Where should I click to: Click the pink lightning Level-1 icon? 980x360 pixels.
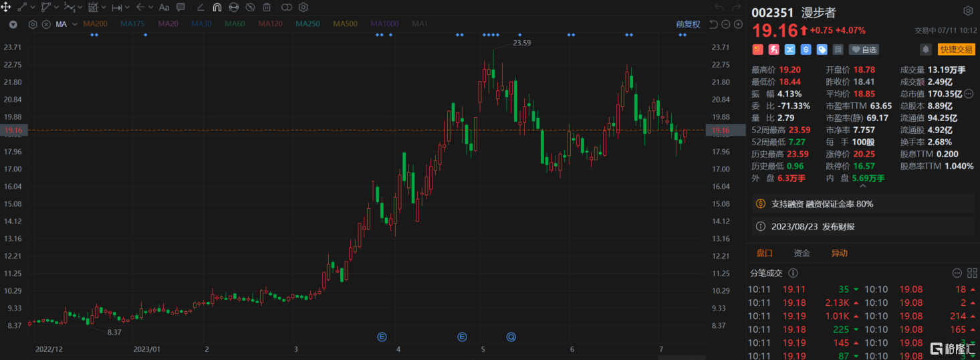click(773, 50)
